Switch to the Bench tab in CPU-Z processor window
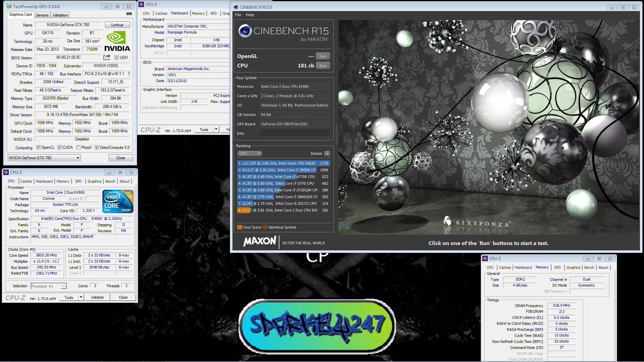The image size is (644, 362). (110, 181)
